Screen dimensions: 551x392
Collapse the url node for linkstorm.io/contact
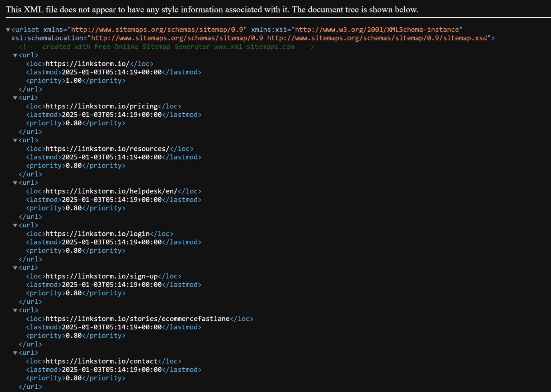point(15,353)
